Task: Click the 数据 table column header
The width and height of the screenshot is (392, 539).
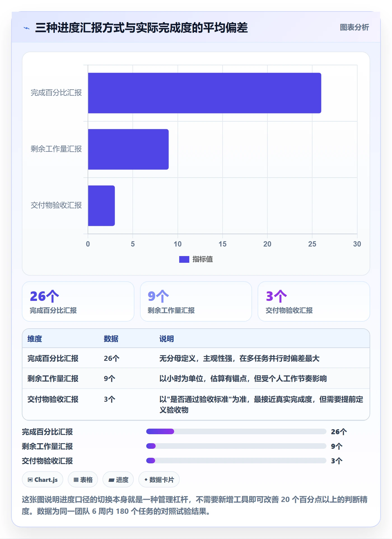Action: pos(111,339)
